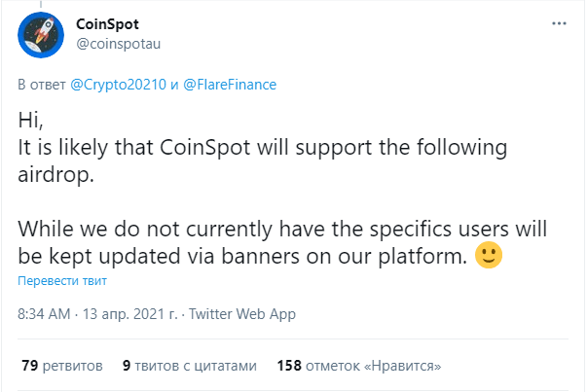Click the word "airdrop." in tweet
Screen dimensions: 587x392
point(55,174)
